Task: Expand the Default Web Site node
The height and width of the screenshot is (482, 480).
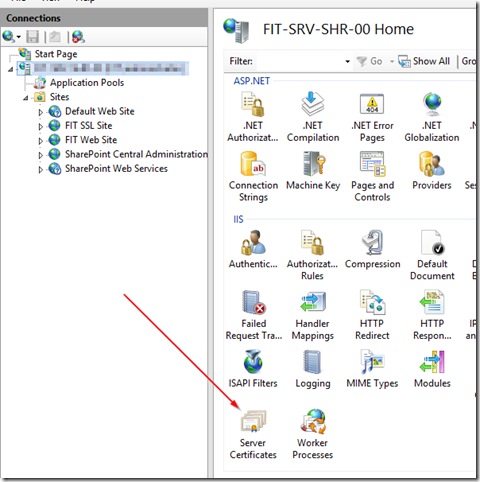Action: [x=41, y=112]
